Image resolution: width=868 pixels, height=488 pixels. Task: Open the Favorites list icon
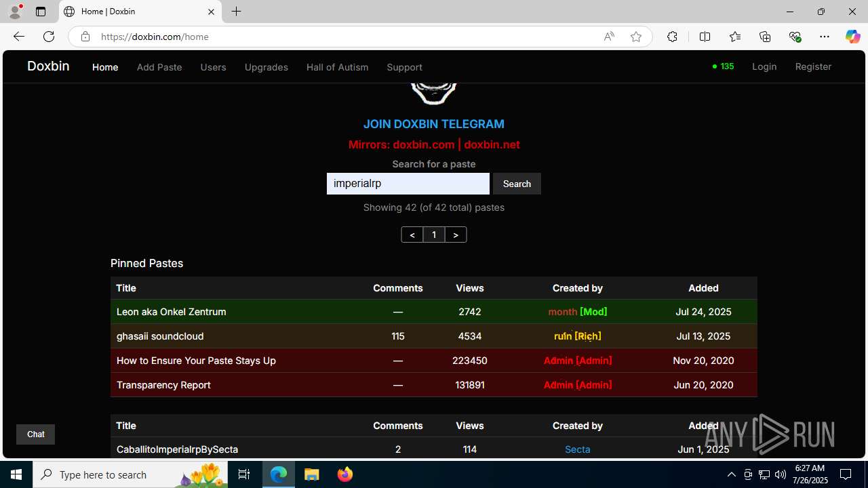[735, 37]
